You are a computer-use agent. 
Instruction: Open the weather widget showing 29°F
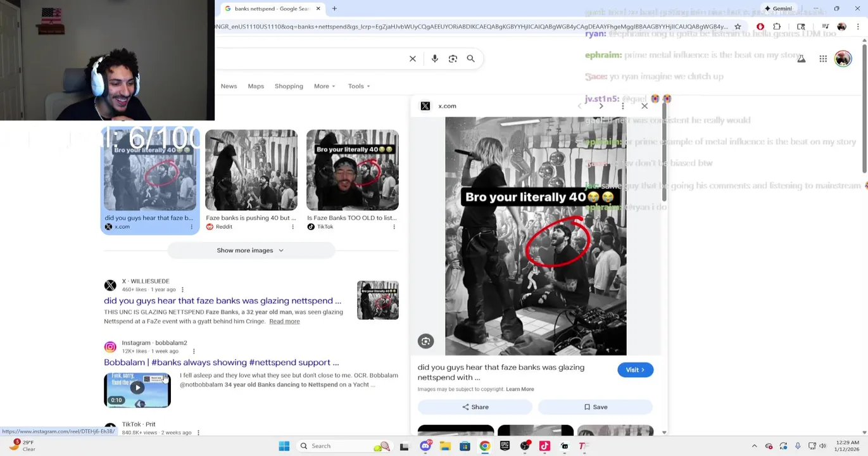[x=23, y=445]
